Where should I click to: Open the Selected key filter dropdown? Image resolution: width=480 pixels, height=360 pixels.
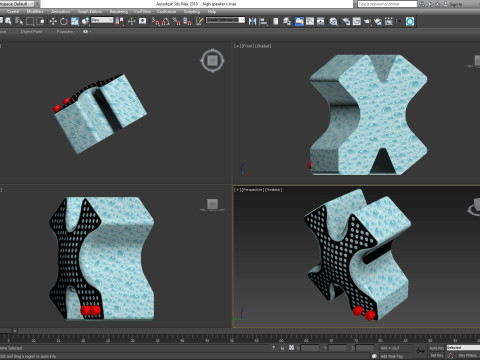[463, 348]
